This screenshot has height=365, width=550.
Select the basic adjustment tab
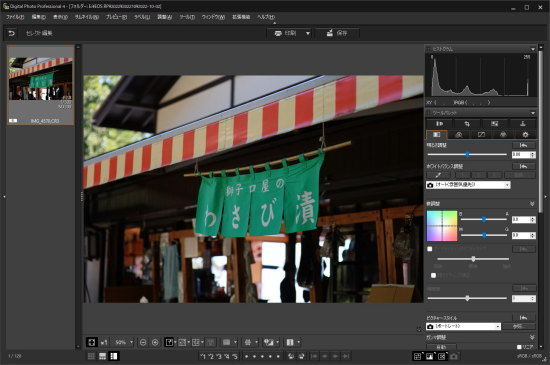(437, 135)
